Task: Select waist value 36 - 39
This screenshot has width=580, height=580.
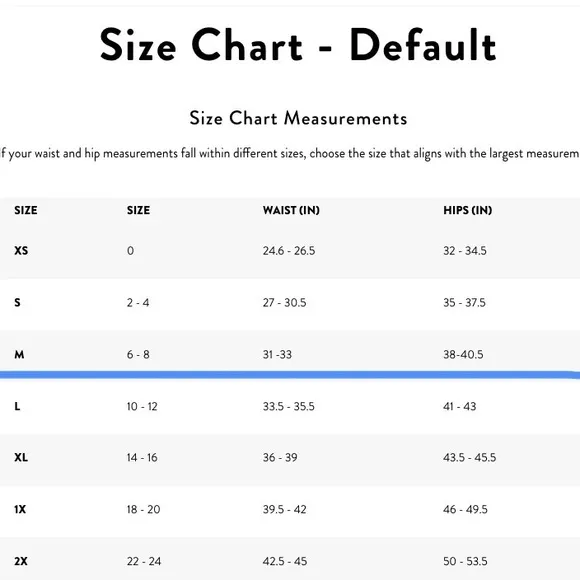Action: [280, 458]
